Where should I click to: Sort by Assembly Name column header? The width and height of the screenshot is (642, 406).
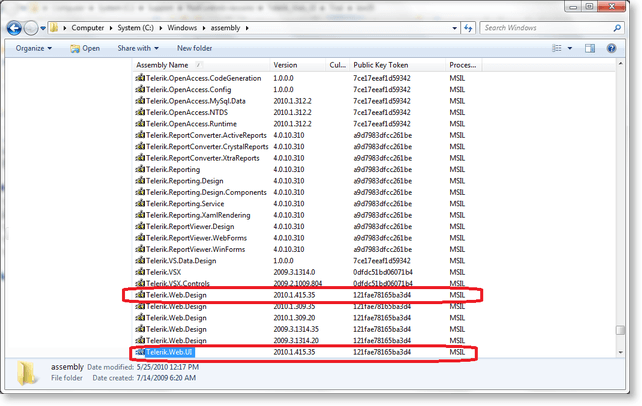201,65
